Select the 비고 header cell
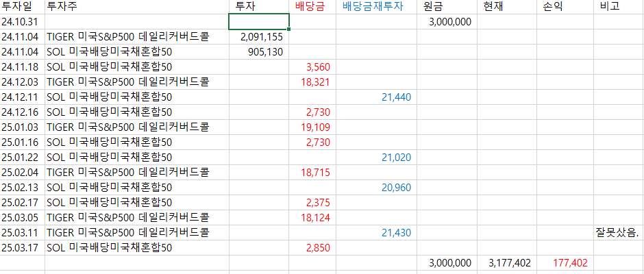Viewport: 644px width, 274px height. pyautogui.click(x=619, y=7)
